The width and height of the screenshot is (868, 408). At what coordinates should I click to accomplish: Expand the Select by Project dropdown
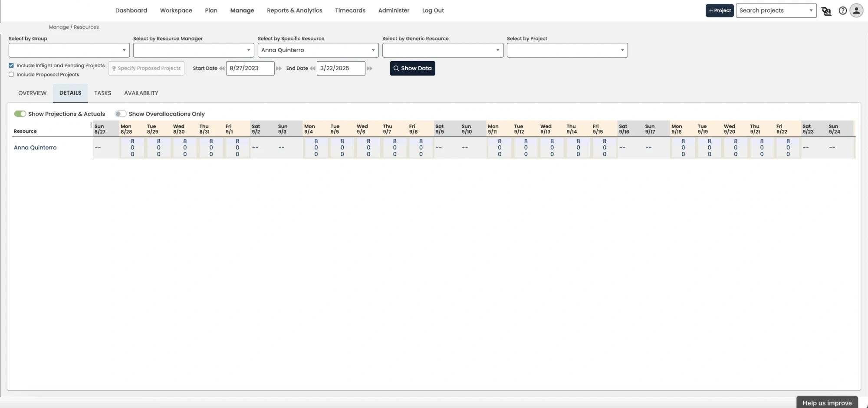tap(567, 50)
